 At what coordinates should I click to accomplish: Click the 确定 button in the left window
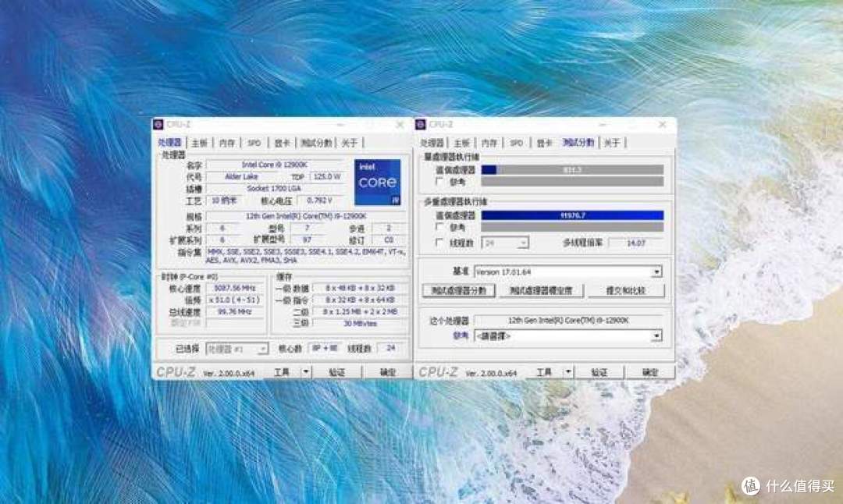pyautogui.click(x=388, y=372)
